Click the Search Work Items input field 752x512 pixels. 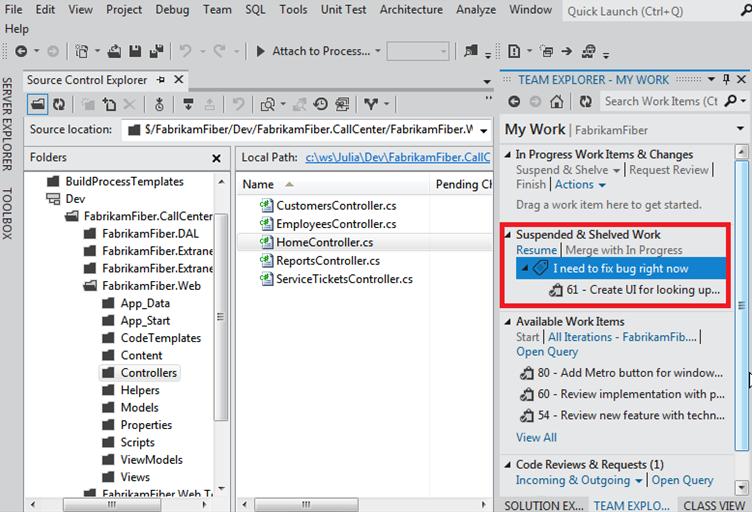point(661,101)
